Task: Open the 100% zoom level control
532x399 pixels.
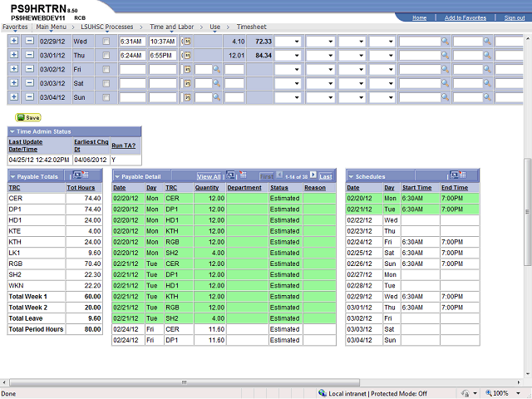Action: (504, 393)
